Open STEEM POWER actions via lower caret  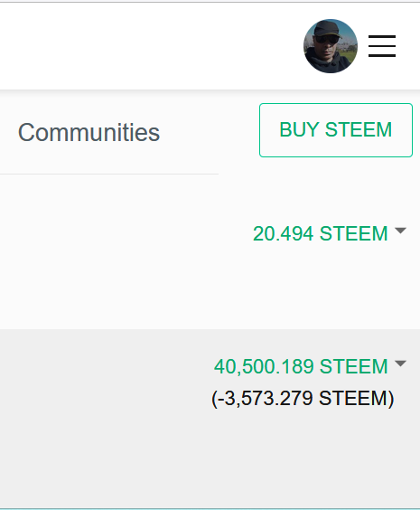coord(400,364)
